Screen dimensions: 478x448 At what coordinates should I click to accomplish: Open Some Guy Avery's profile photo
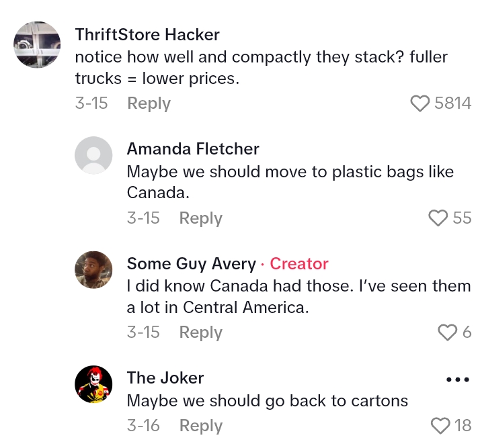(x=93, y=270)
